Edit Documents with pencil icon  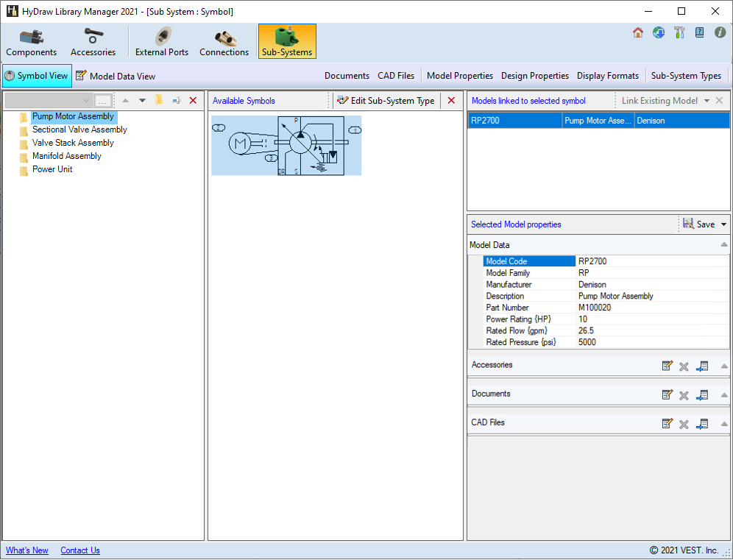point(668,395)
